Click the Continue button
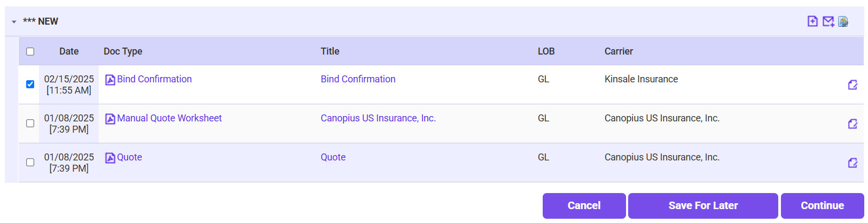 (822, 205)
